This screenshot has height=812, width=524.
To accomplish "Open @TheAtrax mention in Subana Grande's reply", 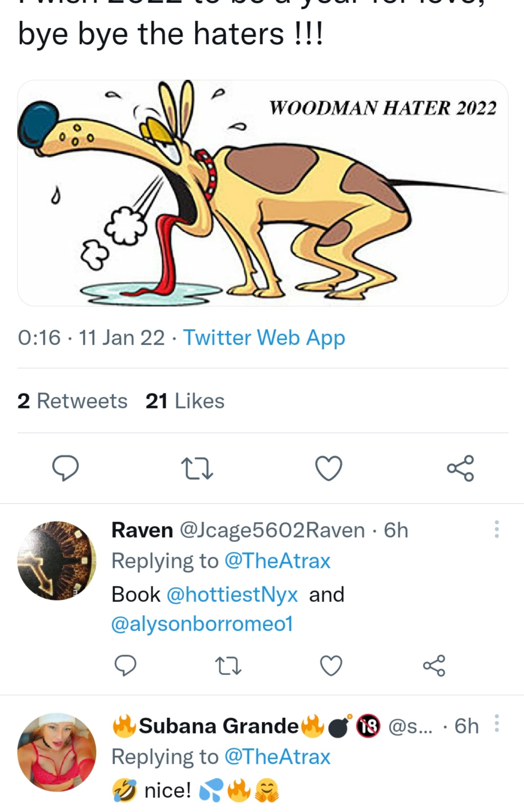I will pos(277,757).
